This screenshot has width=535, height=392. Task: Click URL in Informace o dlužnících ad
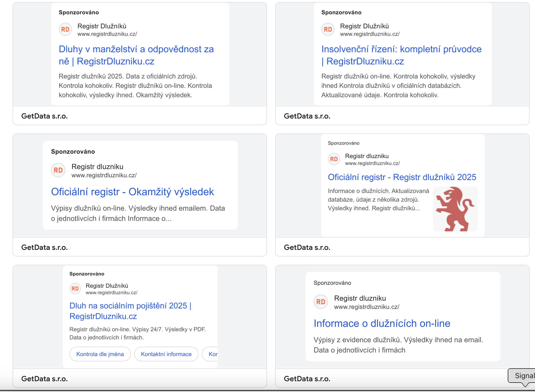point(367,307)
